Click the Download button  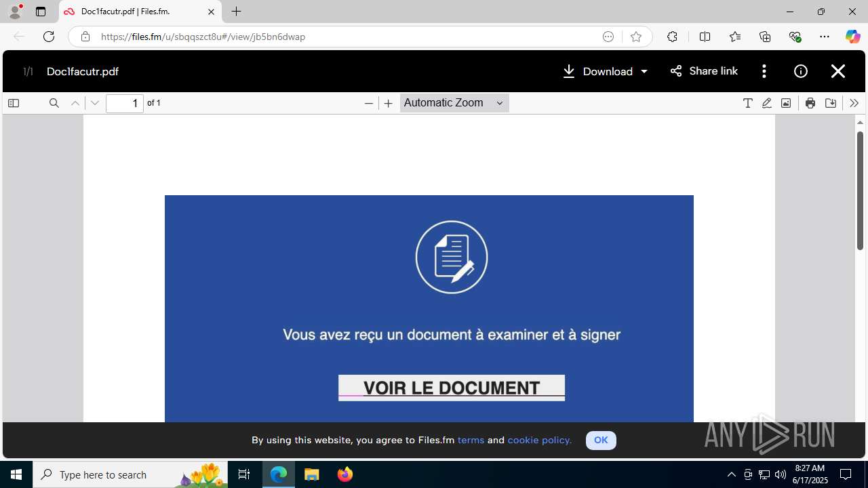[598, 71]
